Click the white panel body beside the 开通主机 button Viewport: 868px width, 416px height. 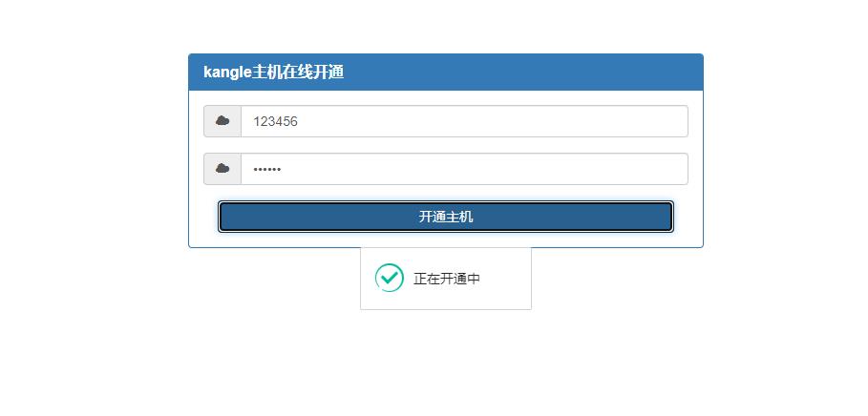[x=688, y=217]
